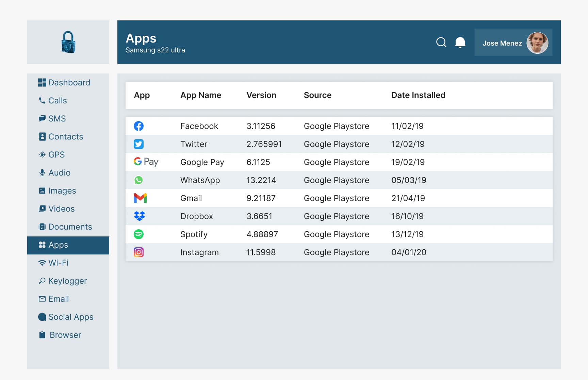Click the padlock logo icon

point(68,42)
